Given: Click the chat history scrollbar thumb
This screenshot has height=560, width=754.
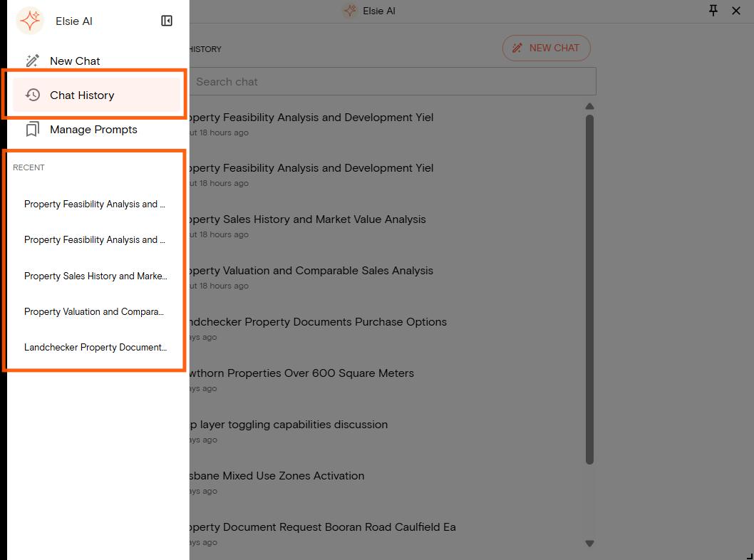Looking at the screenshot, I should 589,289.
